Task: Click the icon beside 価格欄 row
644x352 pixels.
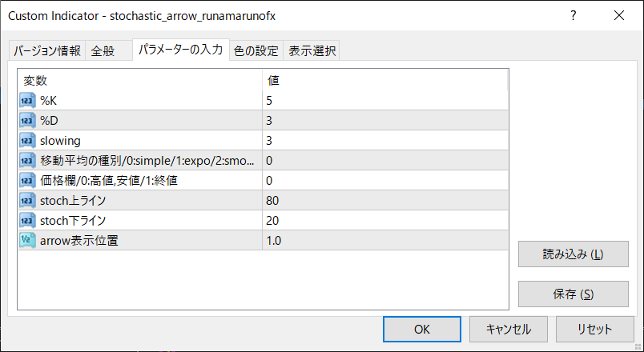Action: (x=27, y=180)
